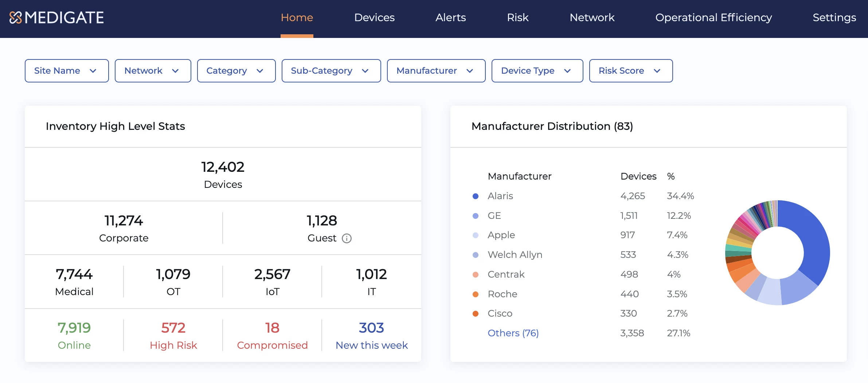Click the Medigate logo icon
This screenshot has height=383, width=868.
(x=16, y=18)
